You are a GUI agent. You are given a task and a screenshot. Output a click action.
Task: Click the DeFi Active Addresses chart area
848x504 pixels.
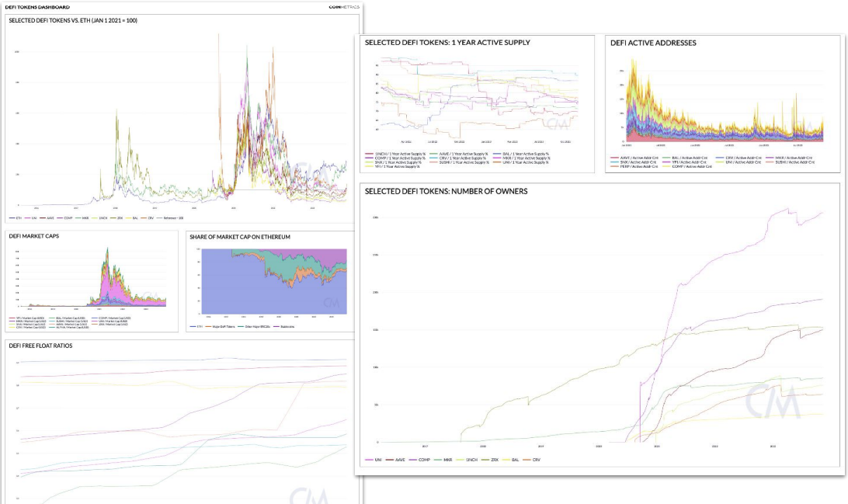pos(722,109)
